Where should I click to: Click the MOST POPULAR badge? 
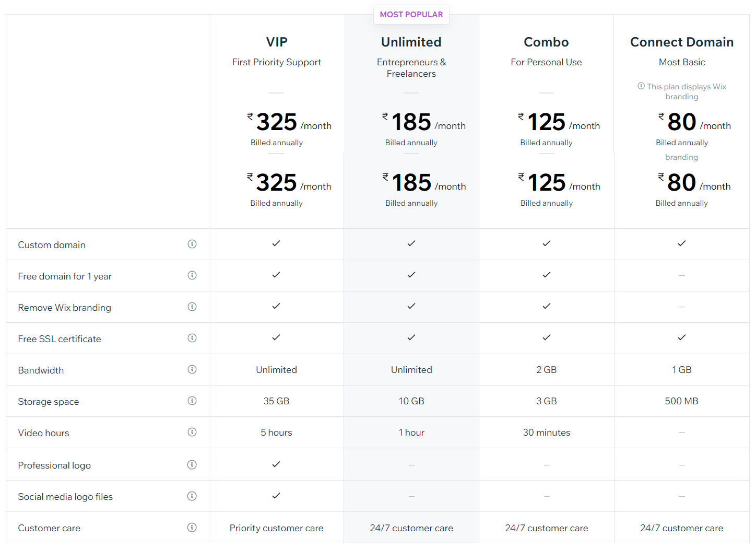[x=411, y=14]
